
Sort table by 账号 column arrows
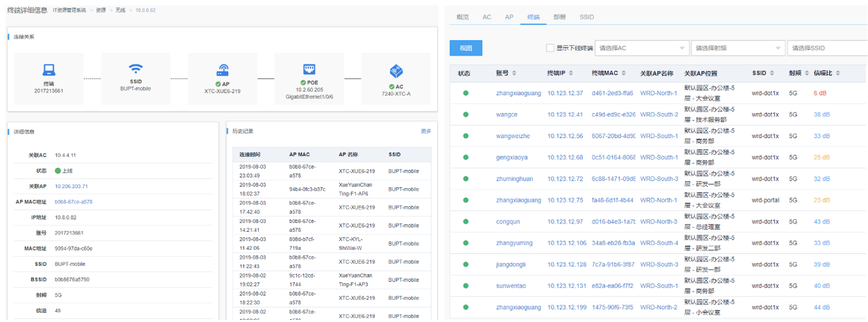[x=514, y=74]
